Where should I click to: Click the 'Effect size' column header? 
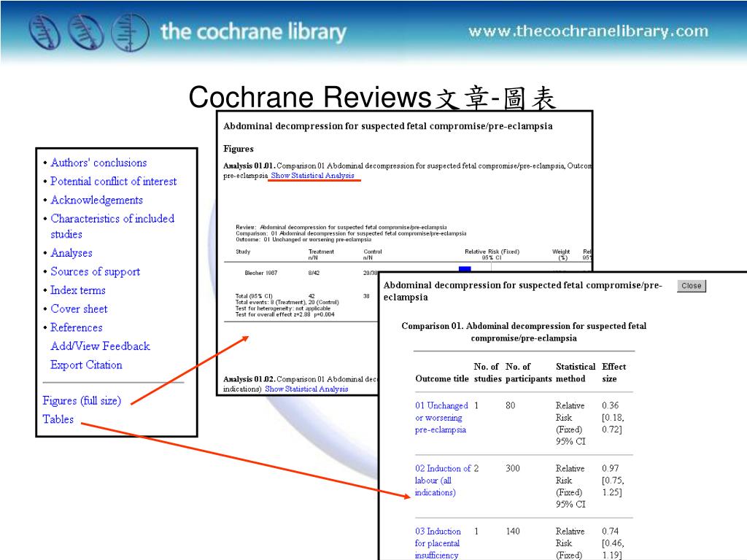(x=614, y=373)
